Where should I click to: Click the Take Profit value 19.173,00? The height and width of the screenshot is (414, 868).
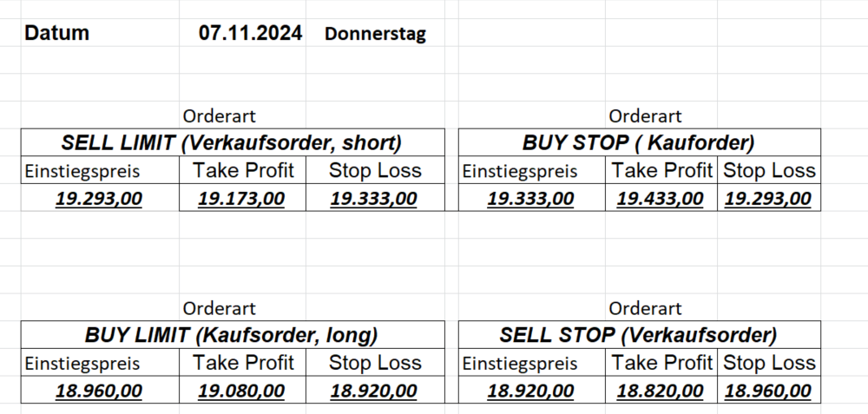(x=241, y=199)
